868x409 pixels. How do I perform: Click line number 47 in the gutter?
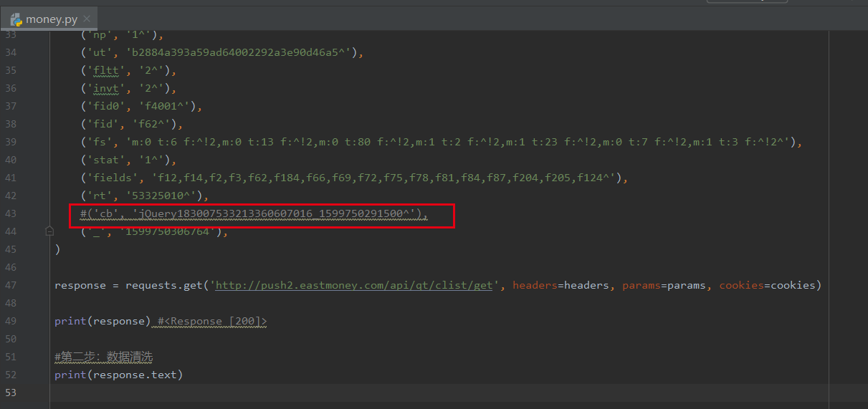click(x=9, y=285)
